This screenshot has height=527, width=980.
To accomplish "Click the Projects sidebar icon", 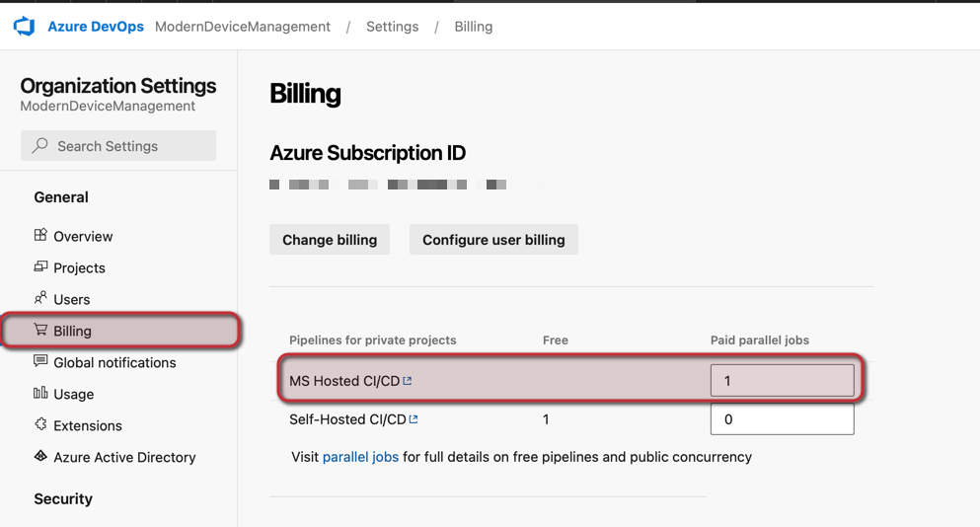I will (40, 266).
